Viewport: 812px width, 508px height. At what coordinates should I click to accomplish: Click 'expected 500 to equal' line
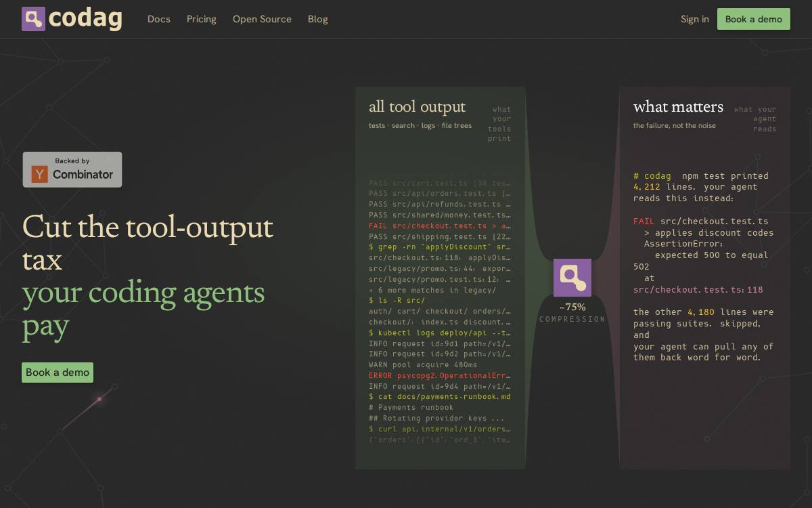(x=712, y=255)
